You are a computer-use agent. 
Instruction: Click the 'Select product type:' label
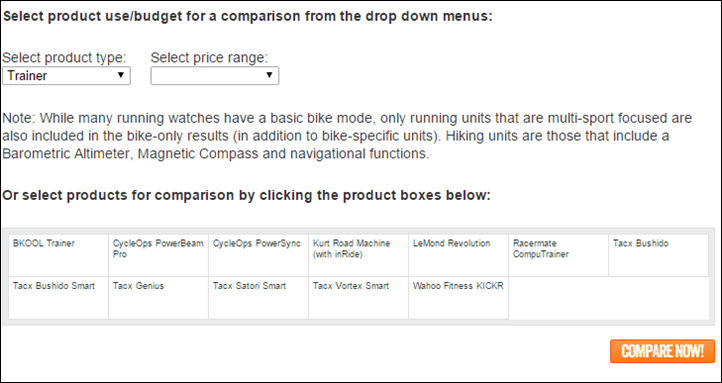click(64, 58)
